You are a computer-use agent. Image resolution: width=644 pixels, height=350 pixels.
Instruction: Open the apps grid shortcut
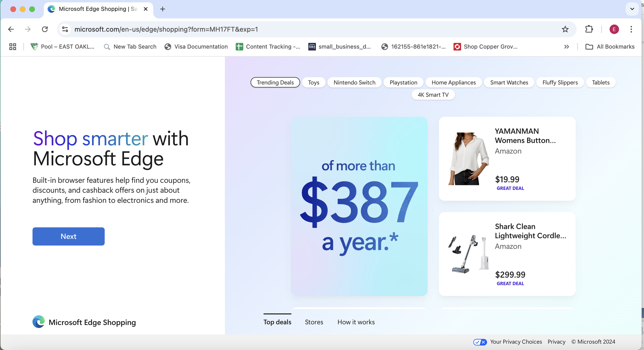tap(13, 47)
